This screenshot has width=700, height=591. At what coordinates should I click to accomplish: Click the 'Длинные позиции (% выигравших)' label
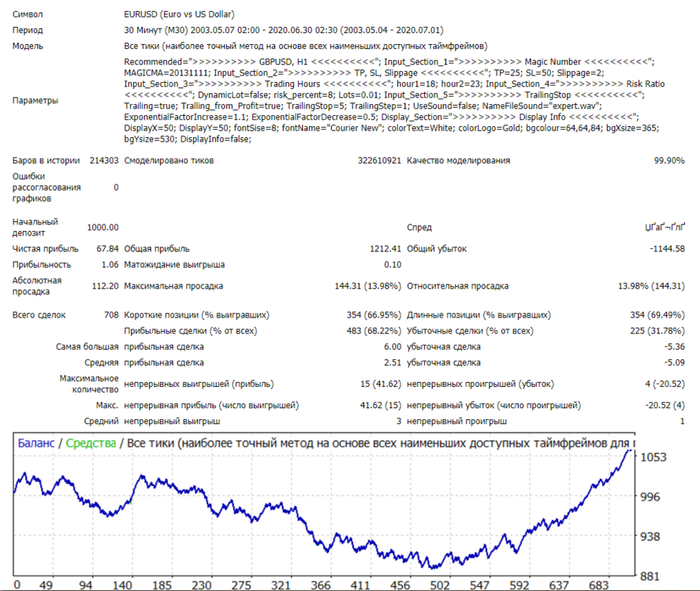[x=478, y=315]
